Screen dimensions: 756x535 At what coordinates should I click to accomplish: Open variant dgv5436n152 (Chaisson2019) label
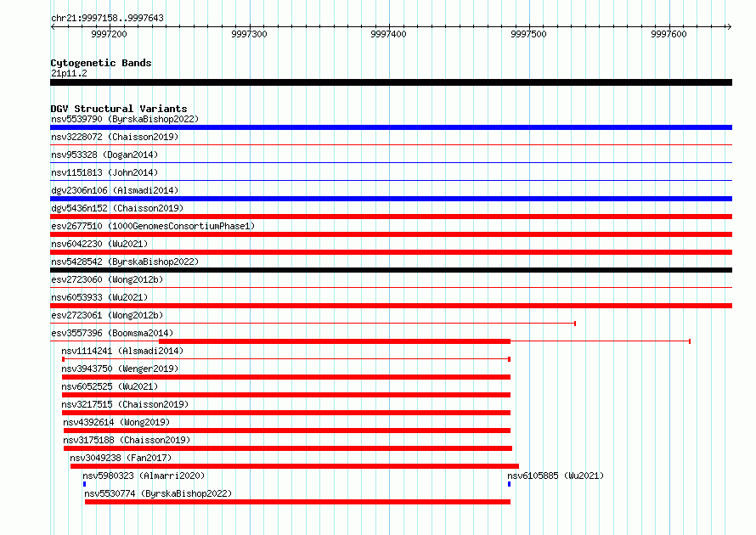pos(117,208)
